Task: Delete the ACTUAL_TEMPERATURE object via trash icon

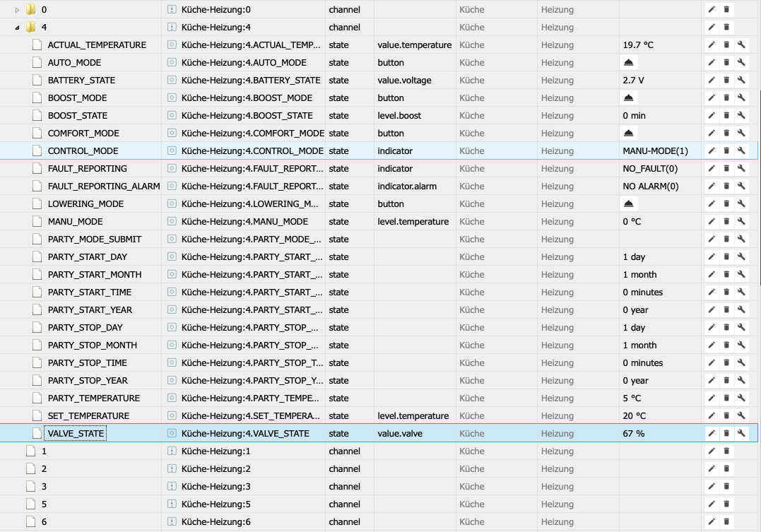Action: (x=726, y=45)
